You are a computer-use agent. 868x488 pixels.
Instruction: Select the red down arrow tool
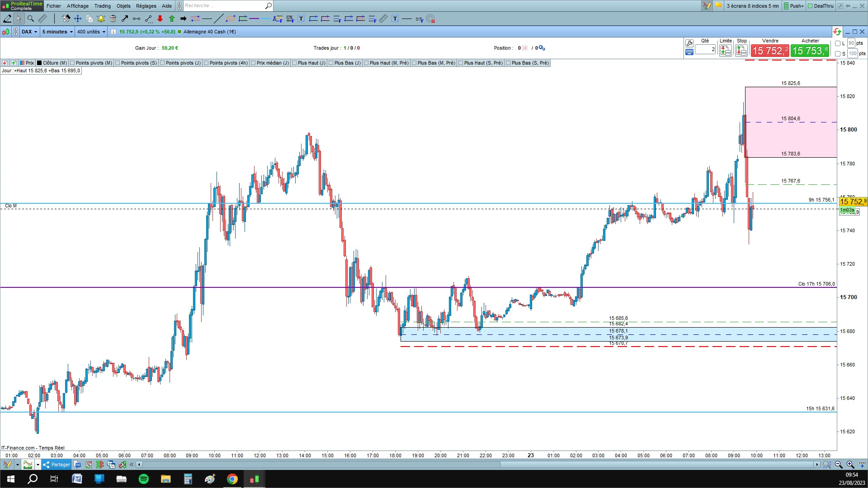[160, 19]
